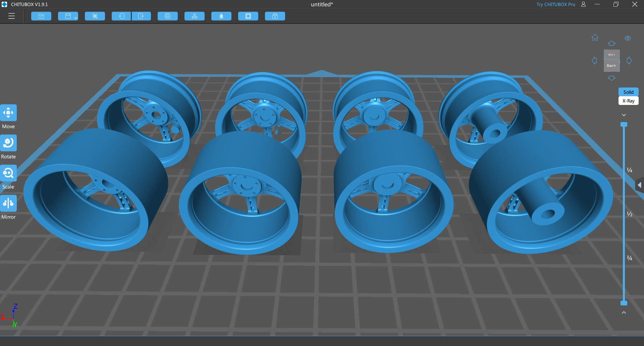This screenshot has height=346, width=644.
Task: Click the Try CHITUBOX Pro link
Action: coord(555,4)
